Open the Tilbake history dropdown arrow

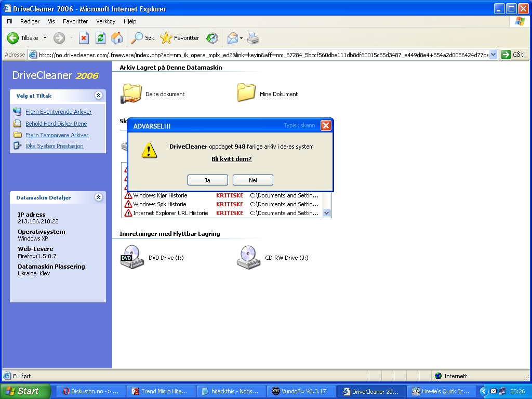pyautogui.click(x=45, y=38)
